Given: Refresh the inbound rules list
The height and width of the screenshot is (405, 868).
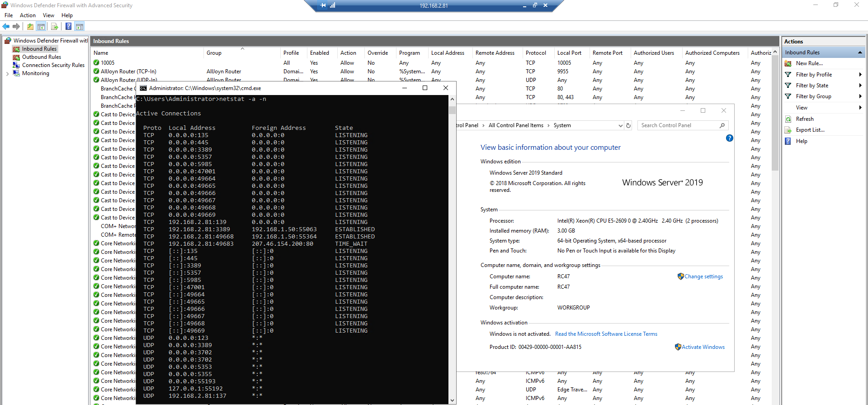Looking at the screenshot, I should pos(804,119).
